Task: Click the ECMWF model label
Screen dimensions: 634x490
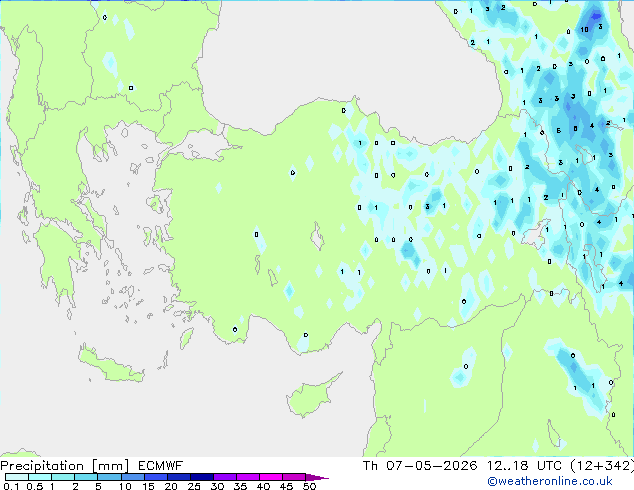Action: click(x=161, y=466)
